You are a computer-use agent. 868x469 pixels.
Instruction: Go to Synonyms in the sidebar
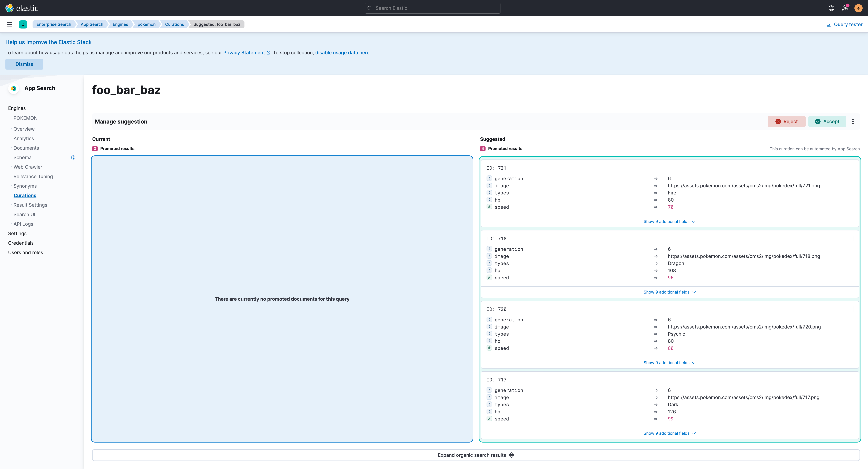coord(25,186)
